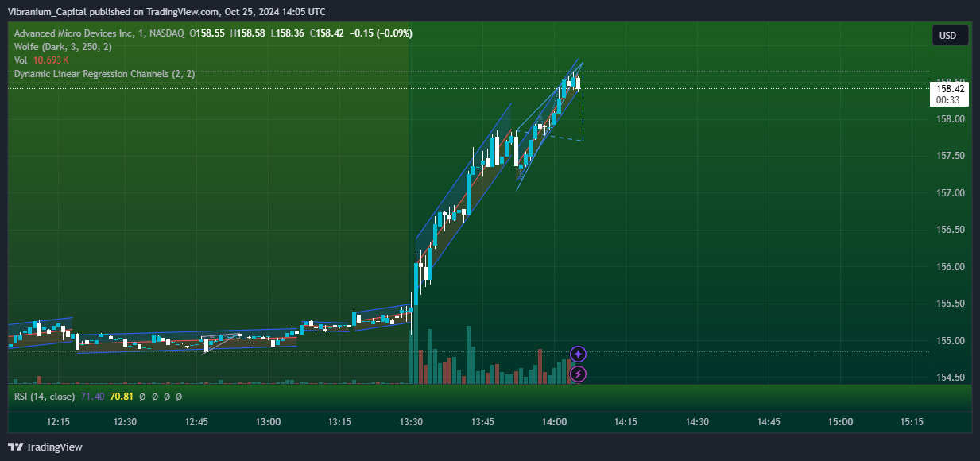Click the 156.50 price axis label
The width and height of the screenshot is (980, 461).
click(950, 230)
